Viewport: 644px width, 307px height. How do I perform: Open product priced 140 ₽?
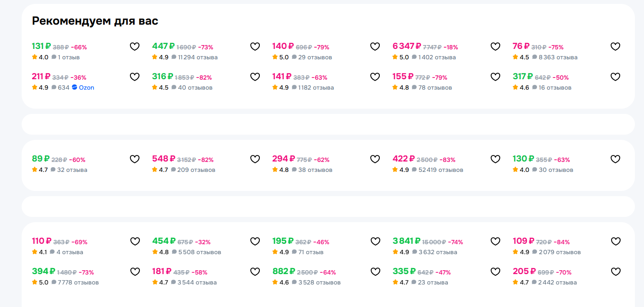pyautogui.click(x=283, y=46)
